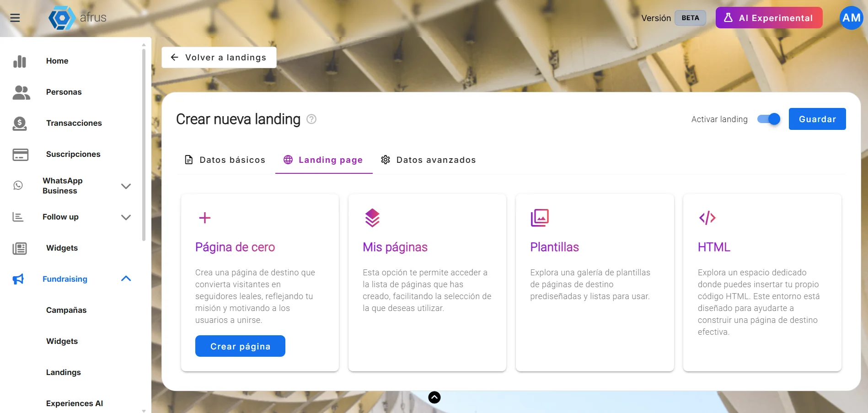
Task: Click the Página de cero title
Action: [235, 247]
